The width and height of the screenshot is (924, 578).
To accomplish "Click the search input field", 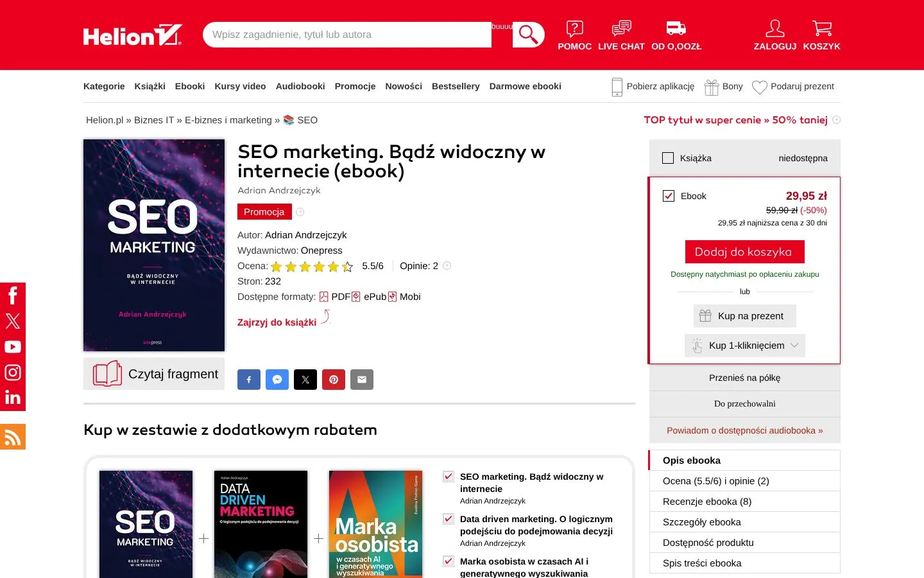I will click(x=347, y=35).
